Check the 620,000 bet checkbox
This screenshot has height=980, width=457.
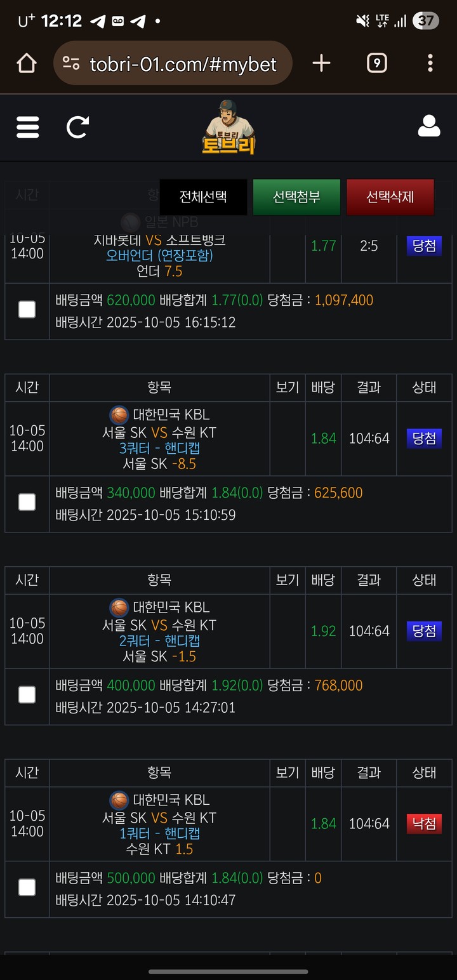pyautogui.click(x=27, y=310)
